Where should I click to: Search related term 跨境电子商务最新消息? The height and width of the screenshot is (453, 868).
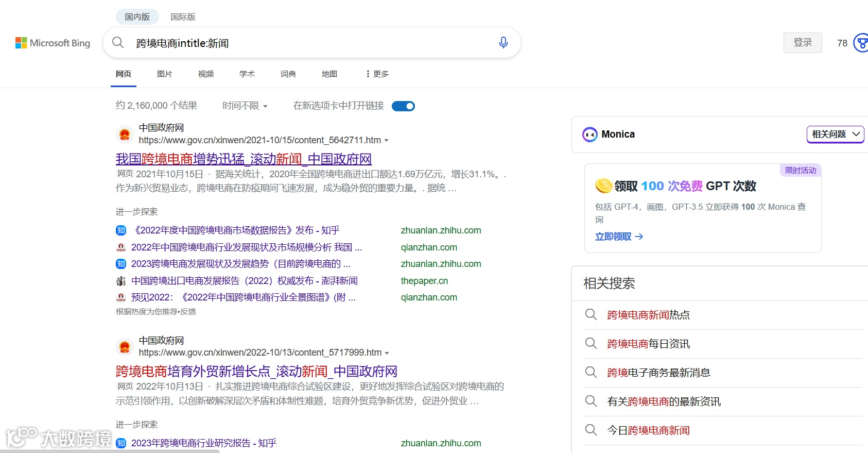(659, 373)
